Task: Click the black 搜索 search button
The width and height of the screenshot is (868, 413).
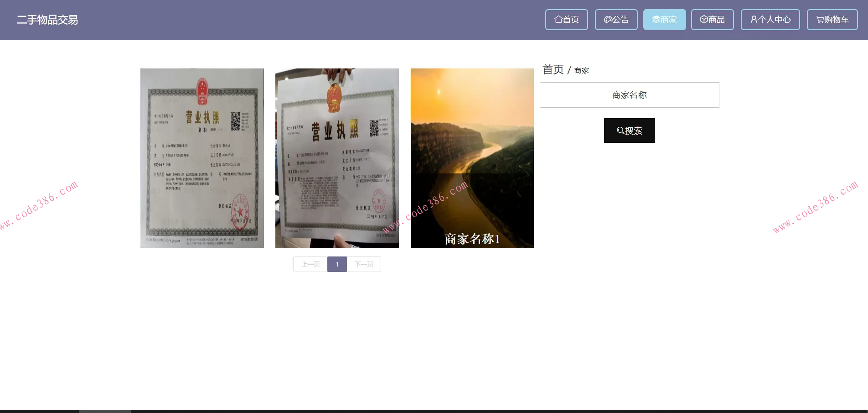Action: 630,131
